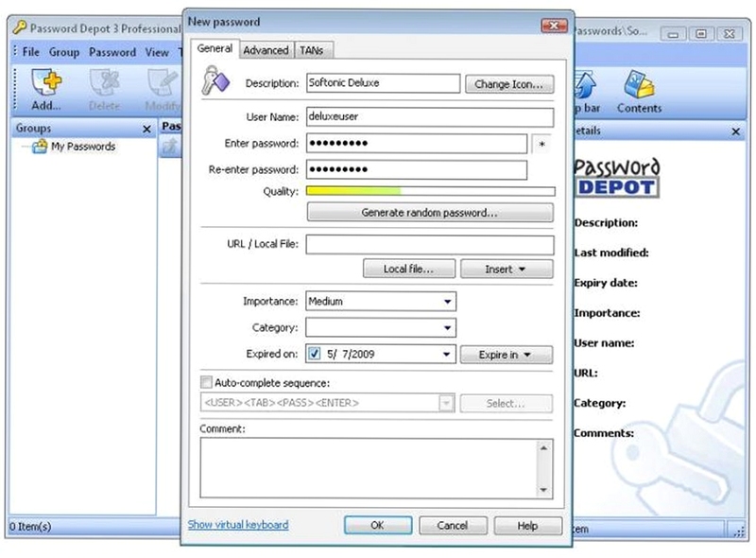Enable the Auto-complete sequence checkbox
Image resolution: width=756 pixels, height=558 pixels.
206,382
